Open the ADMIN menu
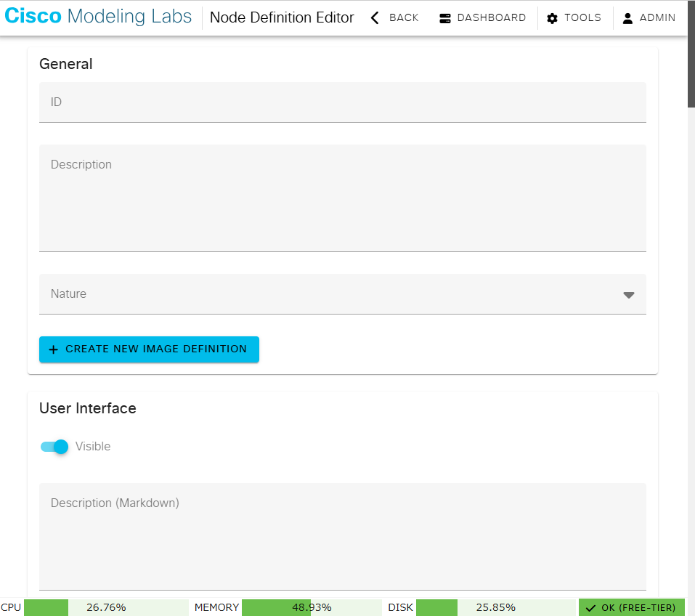 pyautogui.click(x=649, y=17)
